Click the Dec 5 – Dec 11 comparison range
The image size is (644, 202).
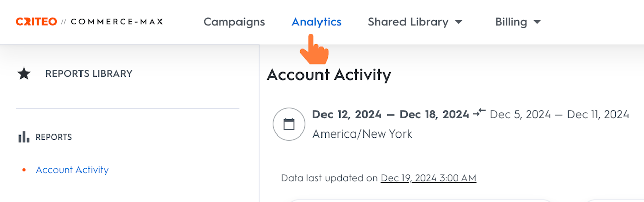pyautogui.click(x=559, y=114)
